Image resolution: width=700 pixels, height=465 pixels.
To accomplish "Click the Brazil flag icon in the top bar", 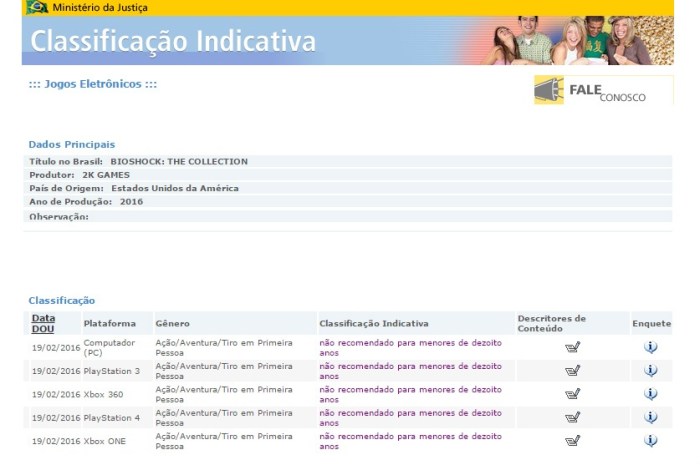I will (37, 7).
